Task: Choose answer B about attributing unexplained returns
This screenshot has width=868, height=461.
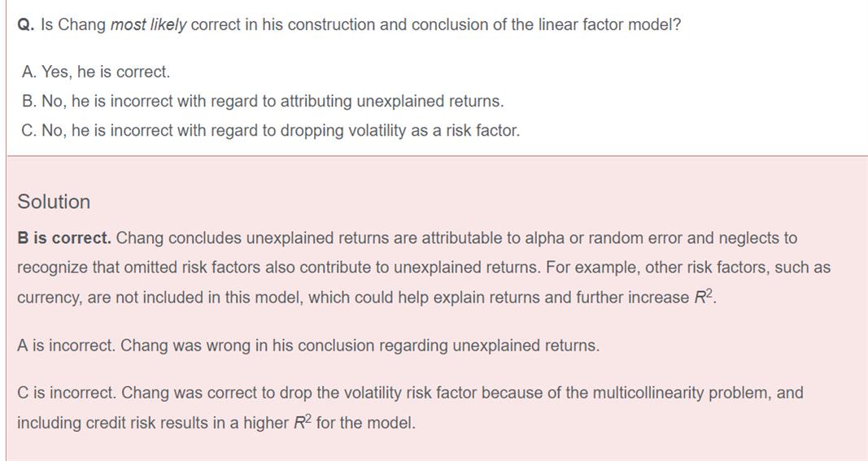Action: [x=263, y=102]
